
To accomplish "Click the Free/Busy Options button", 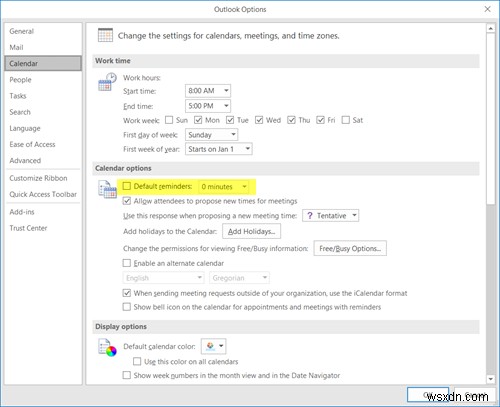I will 350,248.
